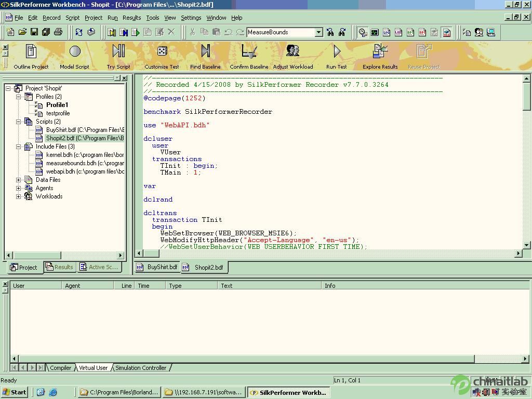
Task: Click the Outline Project workflow icon
Action: click(31, 51)
